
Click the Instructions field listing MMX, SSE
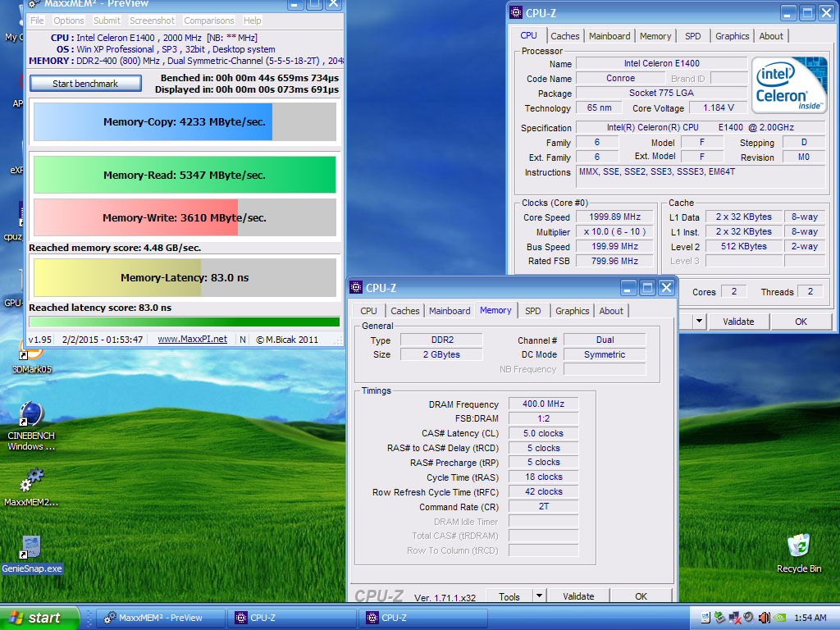[x=701, y=177]
